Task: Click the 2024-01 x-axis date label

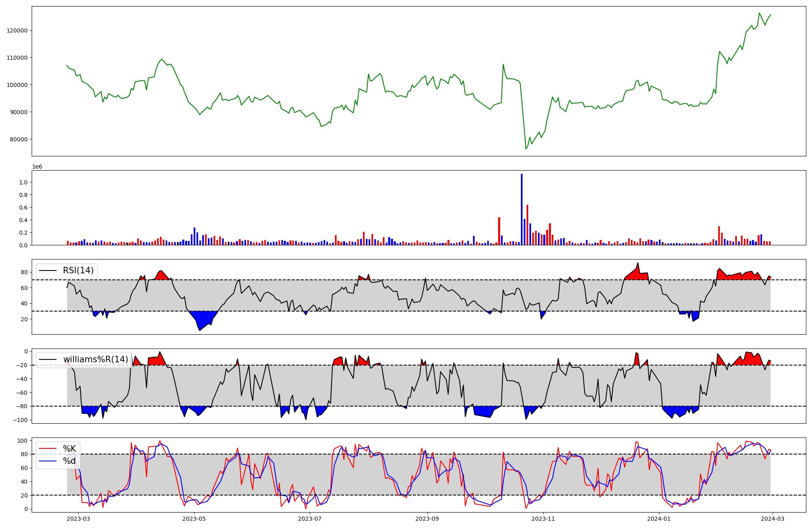Action: [659, 519]
